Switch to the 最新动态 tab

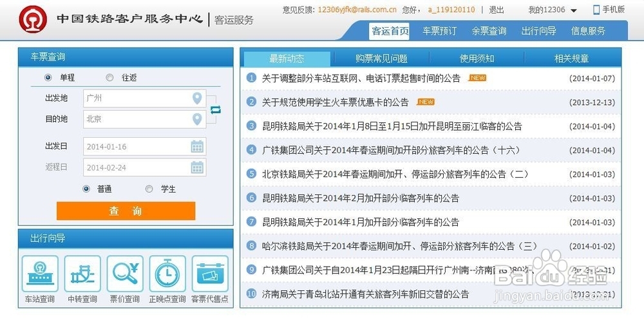point(287,59)
